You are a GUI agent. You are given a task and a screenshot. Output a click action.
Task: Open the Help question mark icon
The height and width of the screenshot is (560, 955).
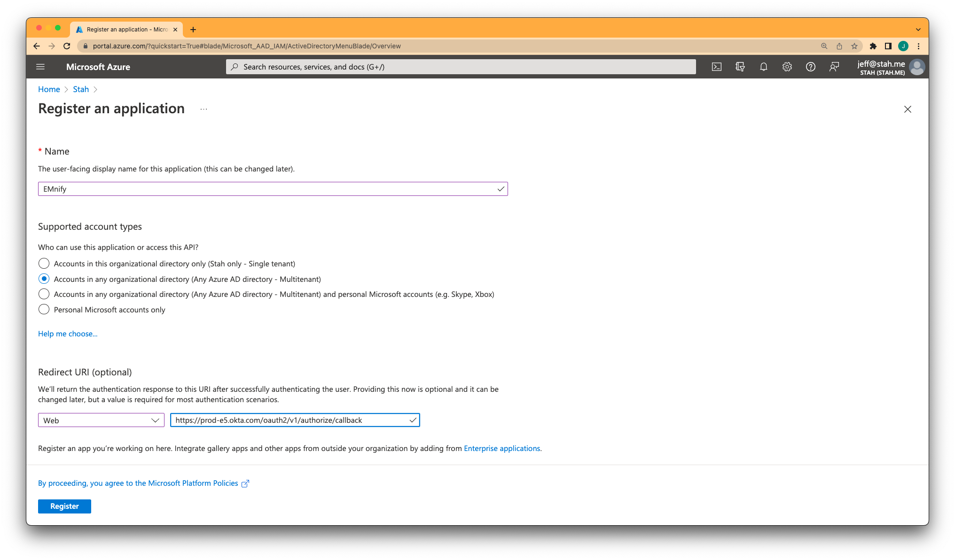(811, 67)
